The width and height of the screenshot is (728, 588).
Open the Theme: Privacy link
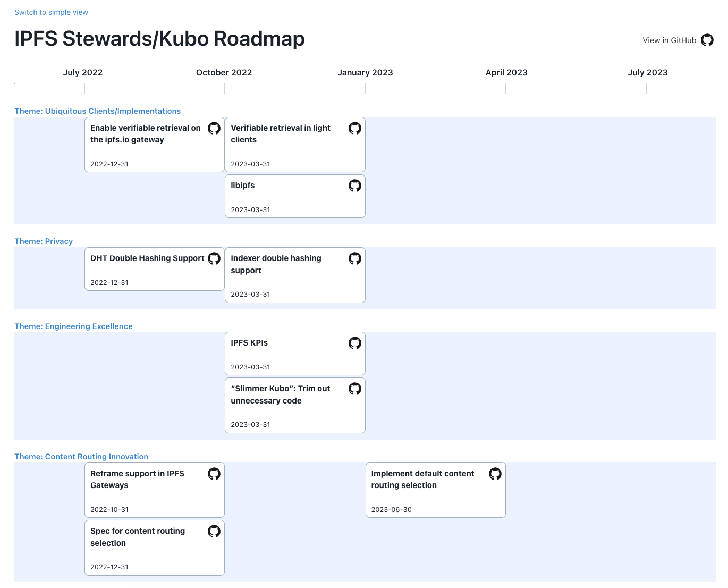(44, 241)
